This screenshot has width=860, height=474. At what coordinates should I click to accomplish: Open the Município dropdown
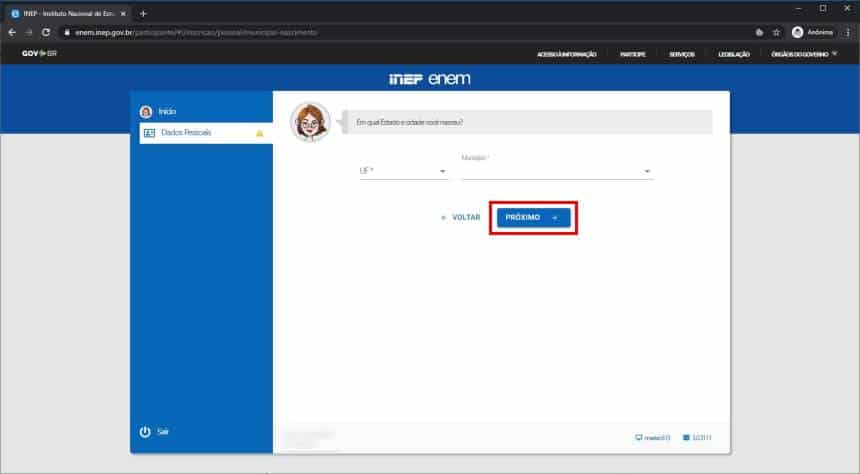coord(557,171)
